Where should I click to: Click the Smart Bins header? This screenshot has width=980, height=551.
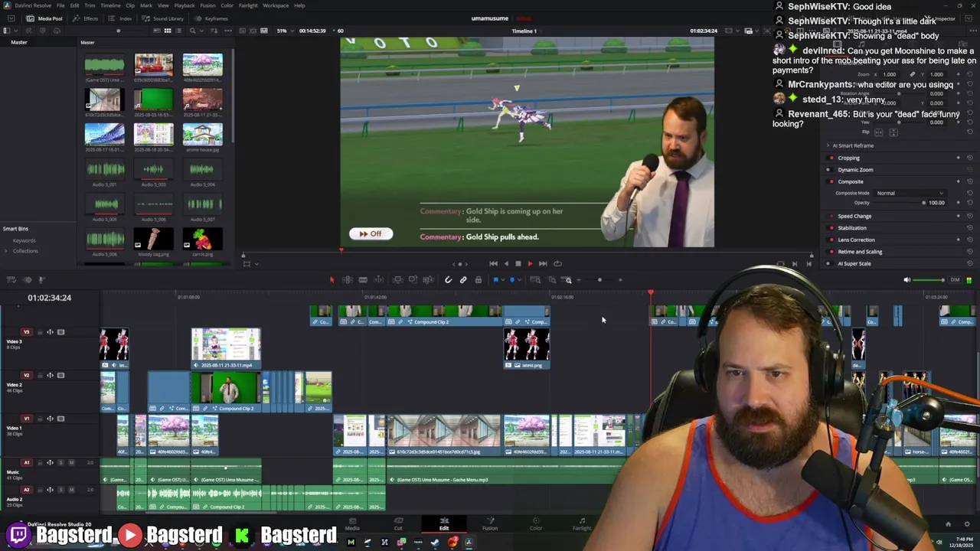click(x=15, y=229)
